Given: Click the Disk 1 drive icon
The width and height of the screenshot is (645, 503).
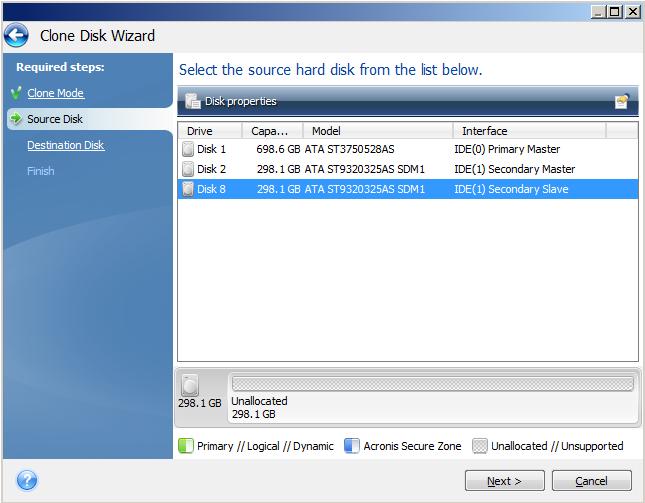Looking at the screenshot, I should coord(188,149).
